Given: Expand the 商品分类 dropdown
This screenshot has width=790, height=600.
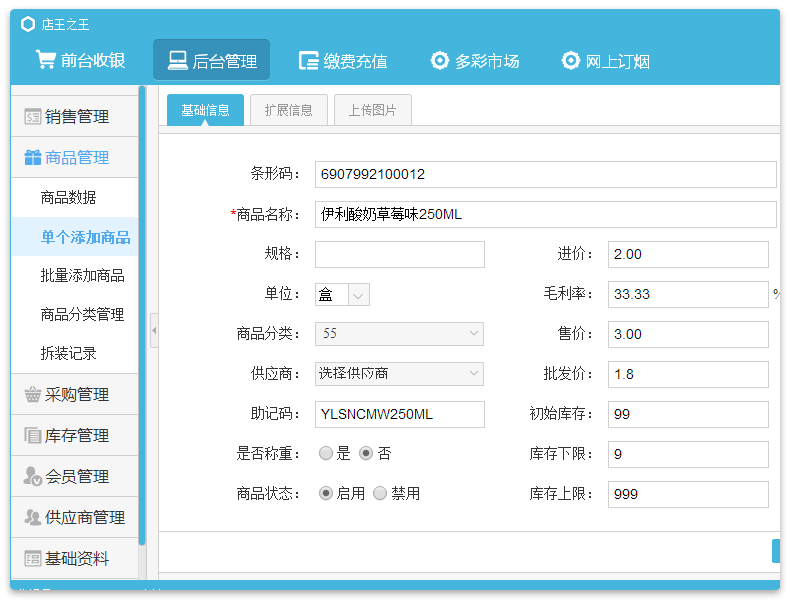Looking at the screenshot, I should pyautogui.click(x=399, y=334).
